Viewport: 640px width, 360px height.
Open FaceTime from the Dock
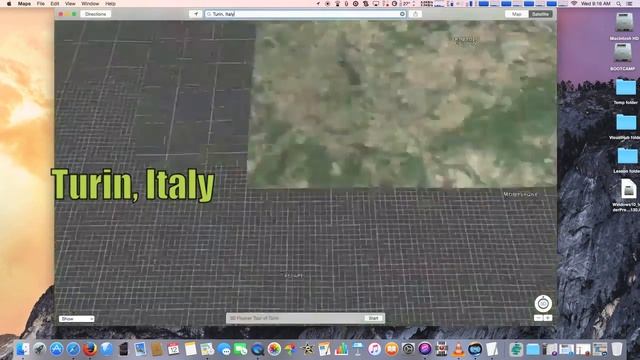[x=240, y=349]
